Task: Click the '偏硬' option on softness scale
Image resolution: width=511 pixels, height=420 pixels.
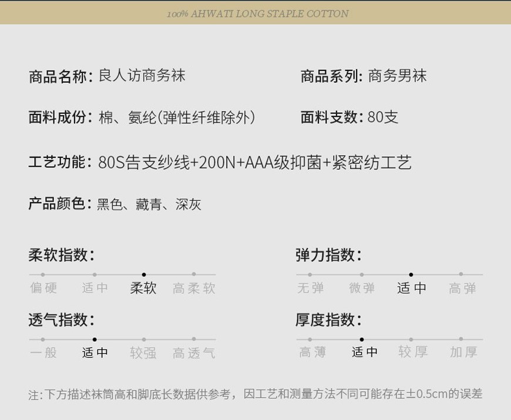Action: [43, 288]
